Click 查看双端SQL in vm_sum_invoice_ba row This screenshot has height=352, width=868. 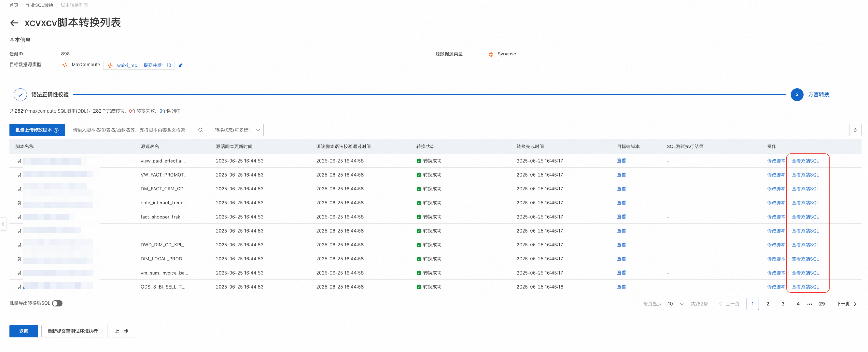pyautogui.click(x=805, y=273)
